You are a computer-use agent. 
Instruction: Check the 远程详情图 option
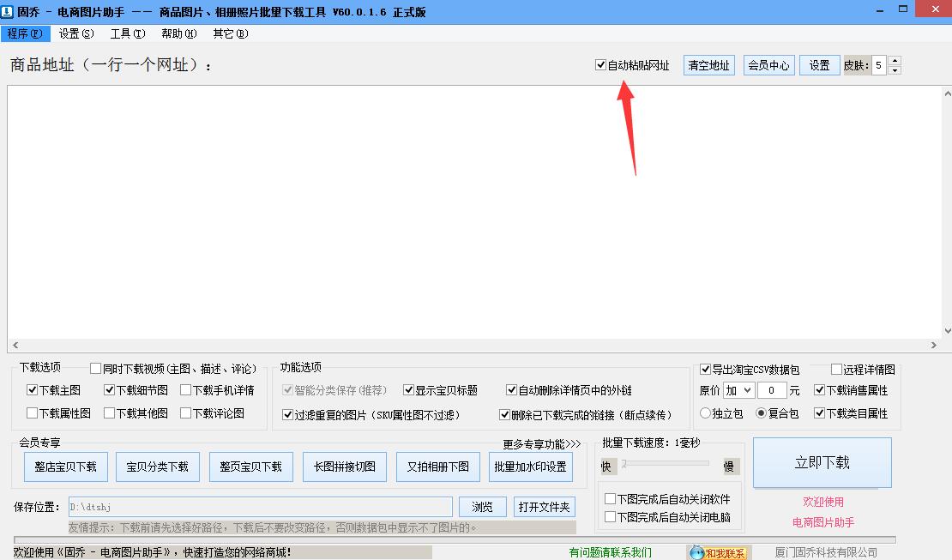836,369
